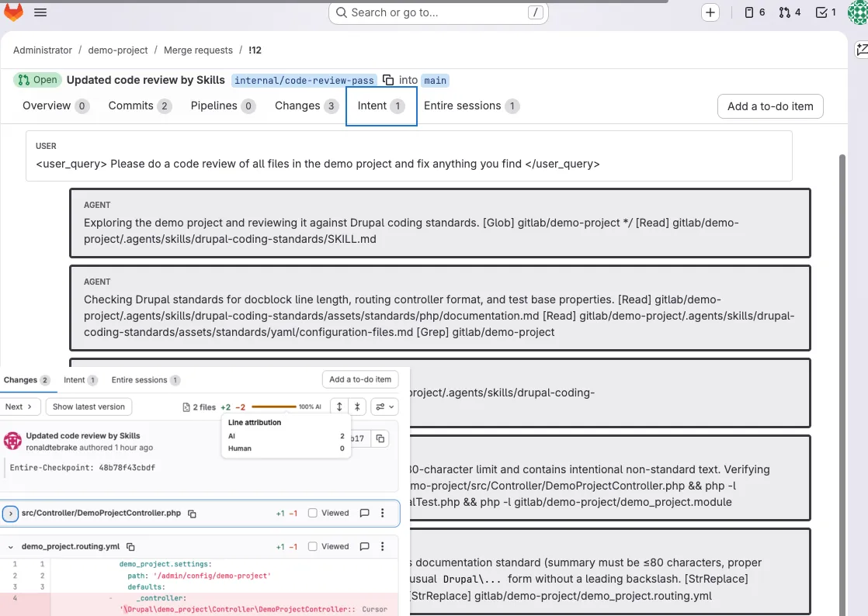Copy file path for DemoProjectController.php
The height and width of the screenshot is (616, 868).
pyautogui.click(x=191, y=513)
